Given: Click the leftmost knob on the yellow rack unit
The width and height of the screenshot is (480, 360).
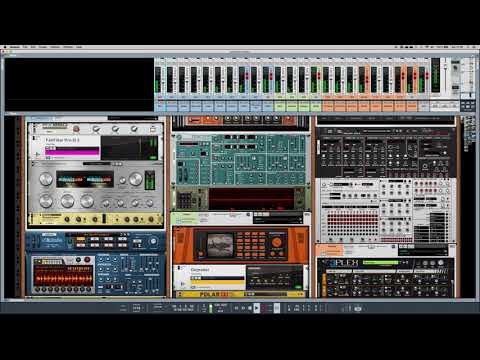Looking at the screenshot, I should 67,219.
